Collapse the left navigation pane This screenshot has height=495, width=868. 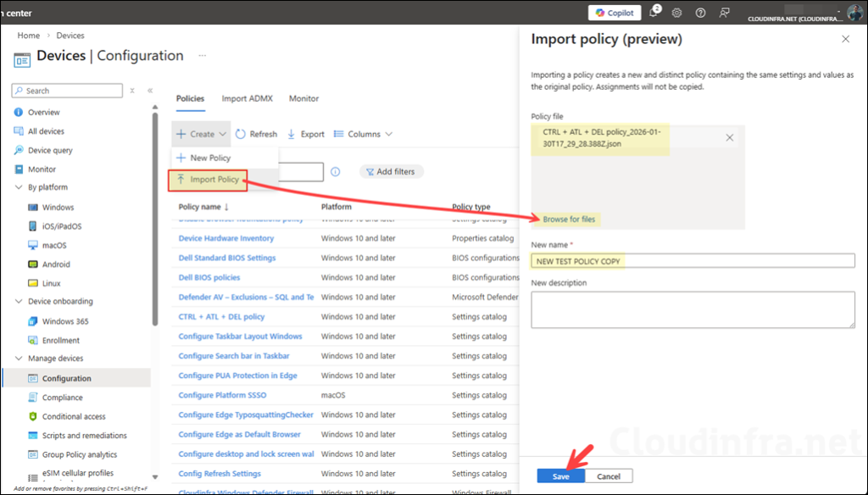click(x=150, y=91)
